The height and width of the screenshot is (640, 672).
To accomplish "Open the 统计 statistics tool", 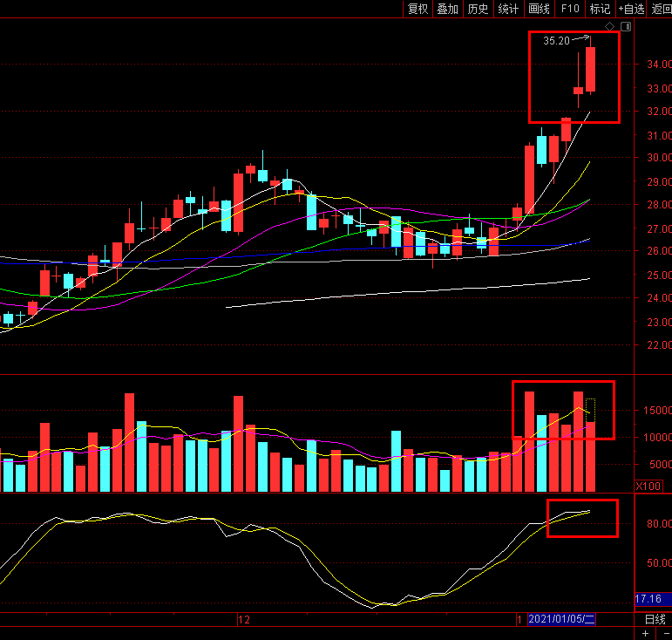I will [x=509, y=9].
